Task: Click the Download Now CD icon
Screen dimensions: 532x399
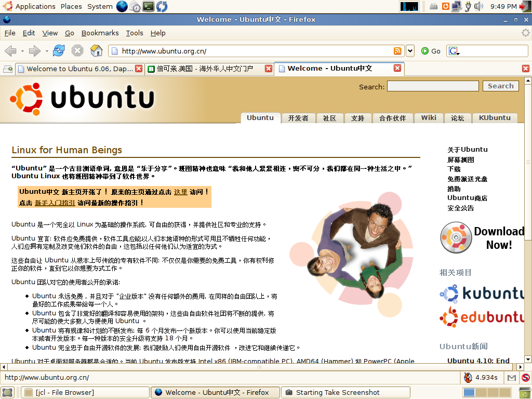Action: pyautogui.click(x=456, y=238)
